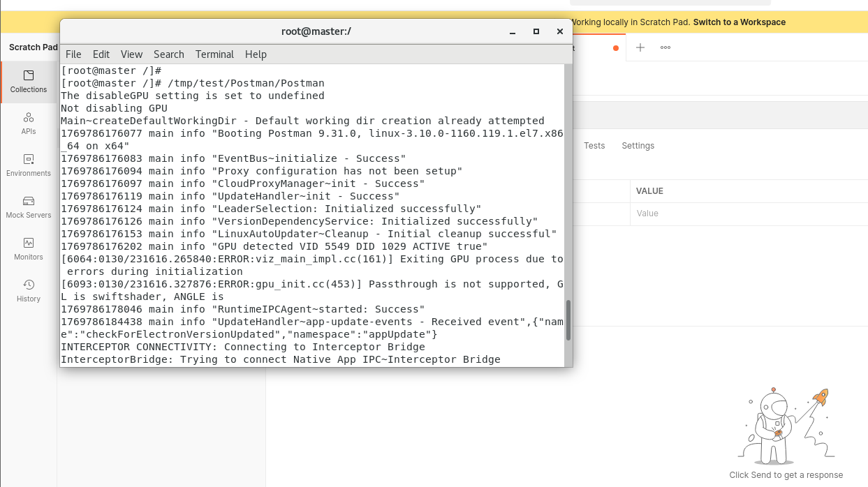Click the Value input field in params table
Screen dimensions: 868x487
pos(749,213)
